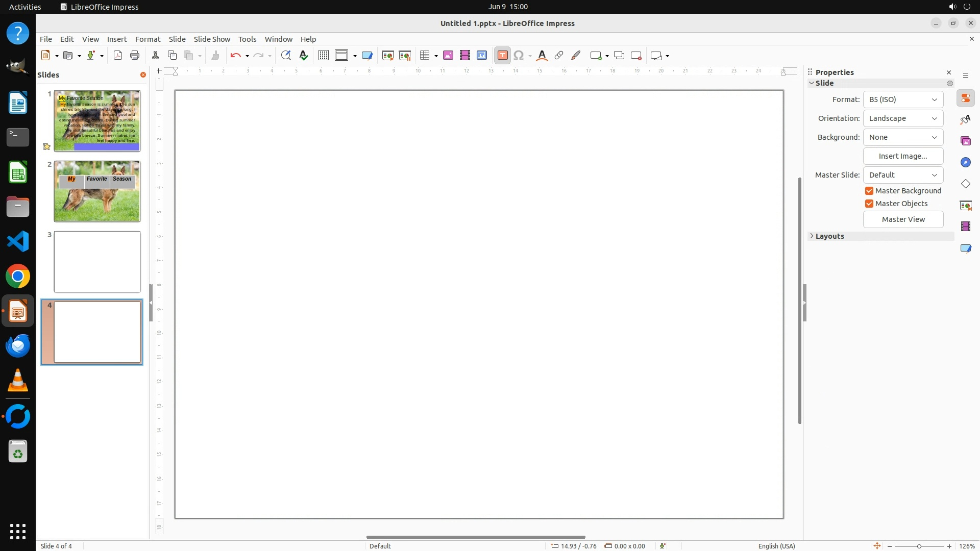Open the Slide Show menu
This screenshot has height=551, width=980.
212,39
